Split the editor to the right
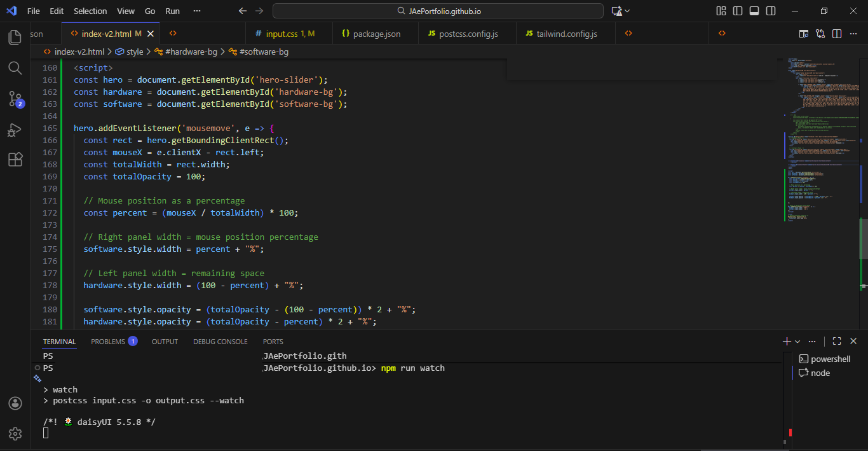868x451 pixels. coord(837,34)
